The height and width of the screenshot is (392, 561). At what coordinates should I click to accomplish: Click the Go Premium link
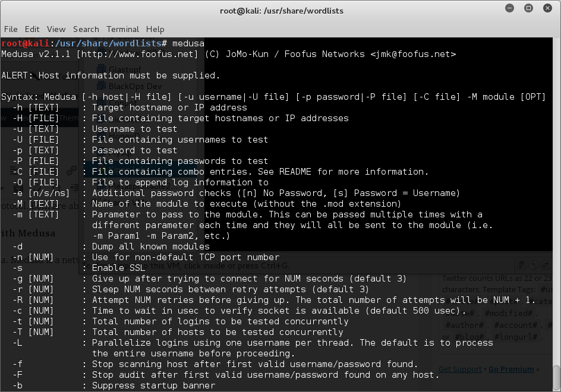(x=511, y=369)
